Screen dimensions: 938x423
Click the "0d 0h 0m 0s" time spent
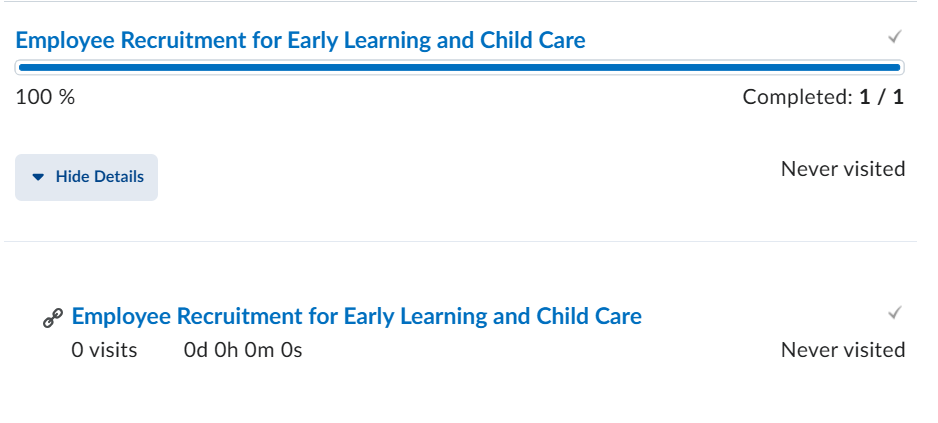pyautogui.click(x=243, y=350)
